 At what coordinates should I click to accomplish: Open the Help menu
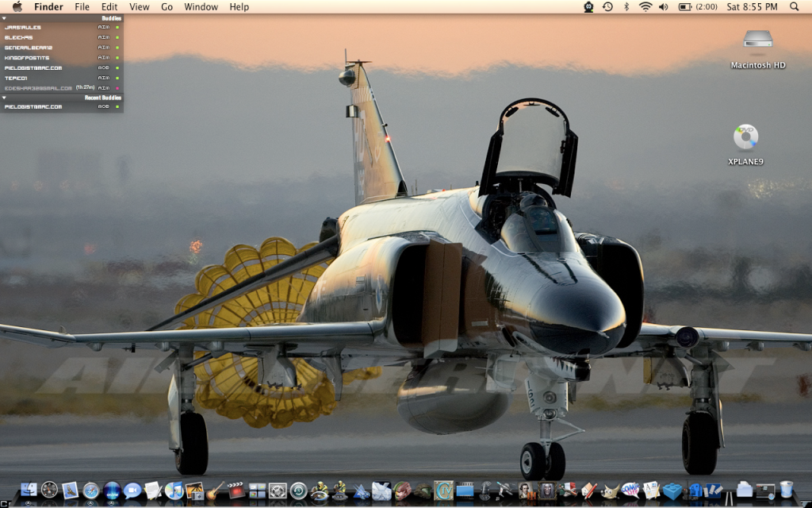[239, 6]
